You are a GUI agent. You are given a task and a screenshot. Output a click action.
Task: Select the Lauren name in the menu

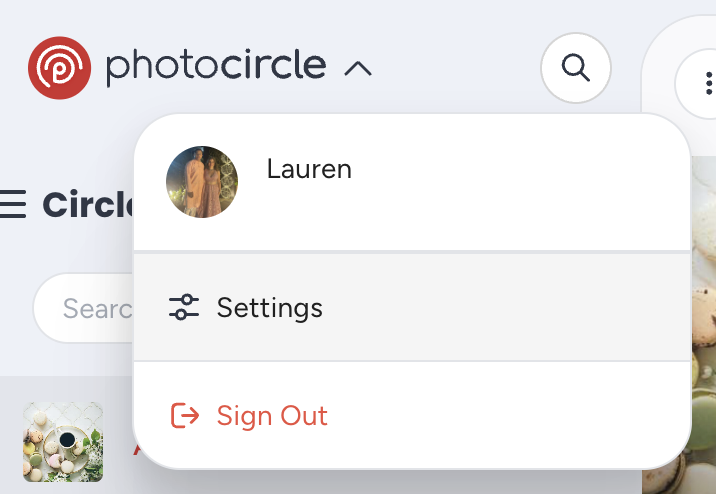click(309, 169)
